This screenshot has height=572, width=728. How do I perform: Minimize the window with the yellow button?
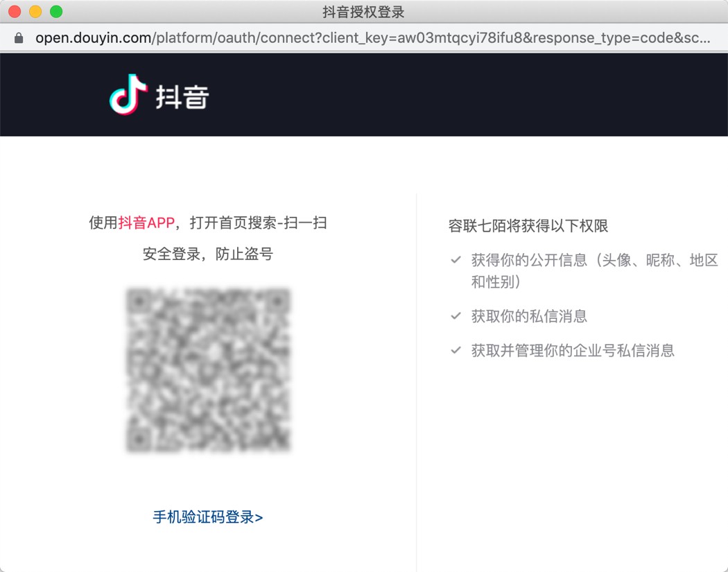[36, 12]
